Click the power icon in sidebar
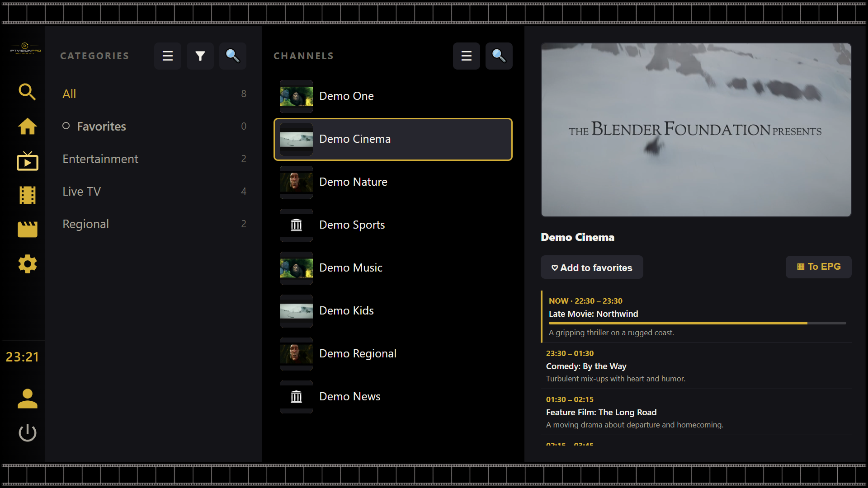The image size is (868, 488). [x=27, y=433]
